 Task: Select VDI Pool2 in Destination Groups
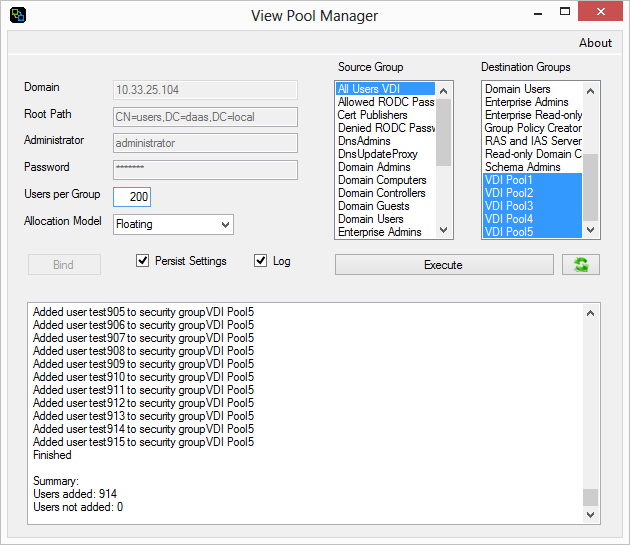pos(532,193)
